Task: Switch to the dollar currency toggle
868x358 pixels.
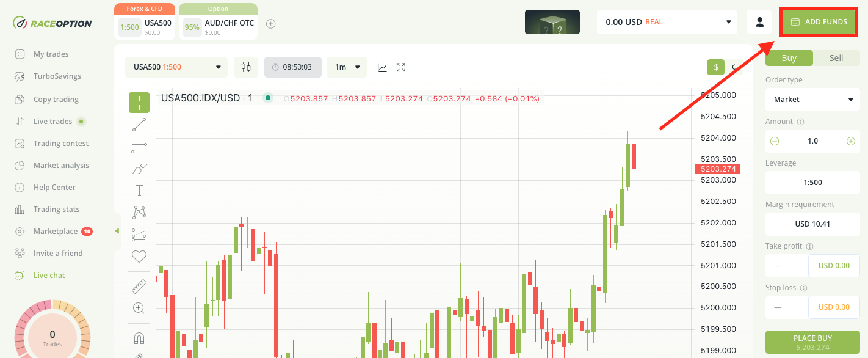Action: coord(715,67)
